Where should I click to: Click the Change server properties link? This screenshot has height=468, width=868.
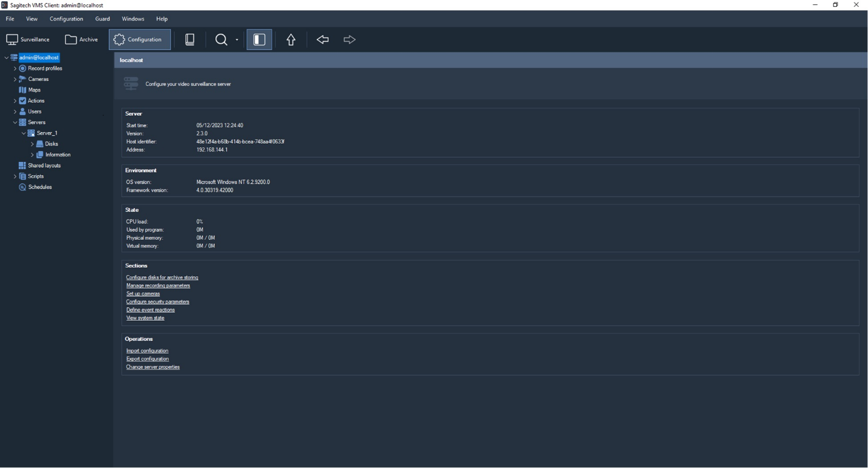tap(153, 367)
